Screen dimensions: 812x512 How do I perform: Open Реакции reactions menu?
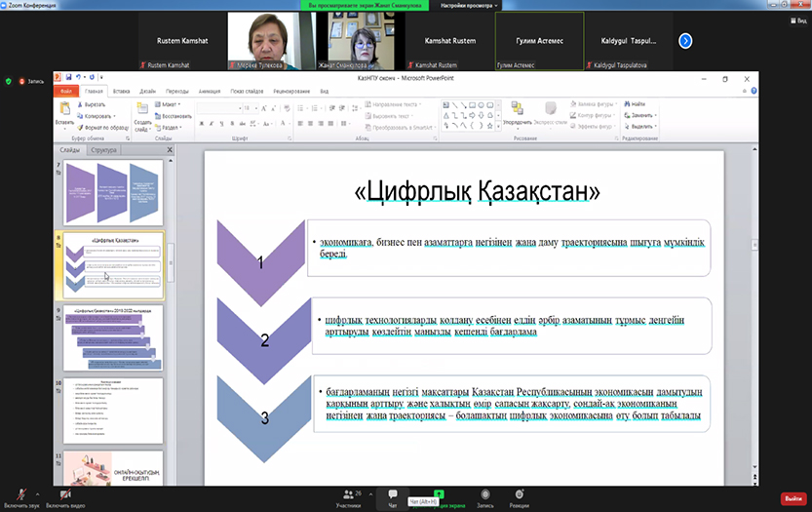coord(519,497)
